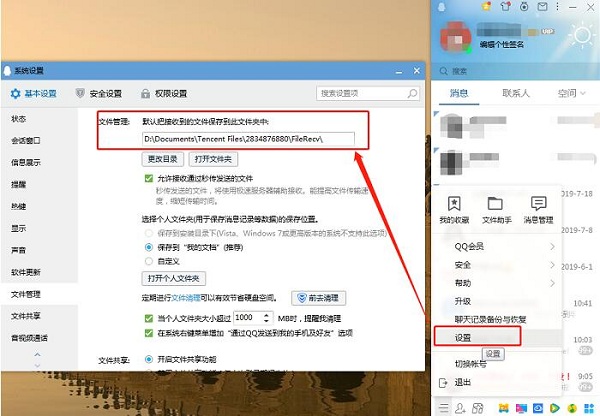600x416 pixels.
Task: Open File Assistant folder icon
Action: pyautogui.click(x=496, y=209)
